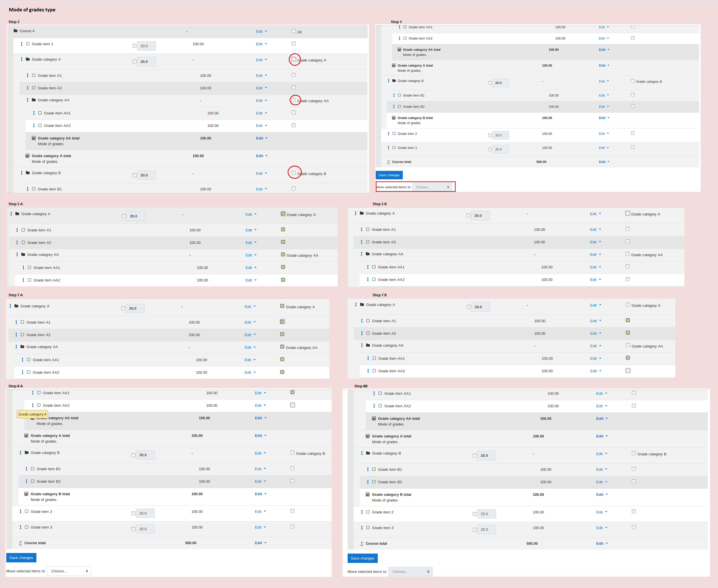Click Save changes button in Step 3

click(x=389, y=175)
